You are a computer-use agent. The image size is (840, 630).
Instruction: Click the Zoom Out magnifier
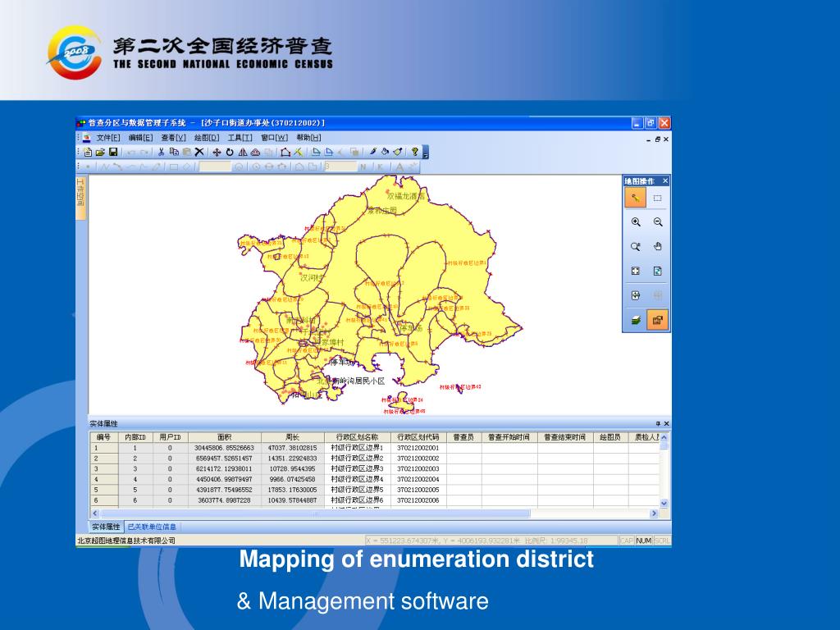[x=657, y=222]
